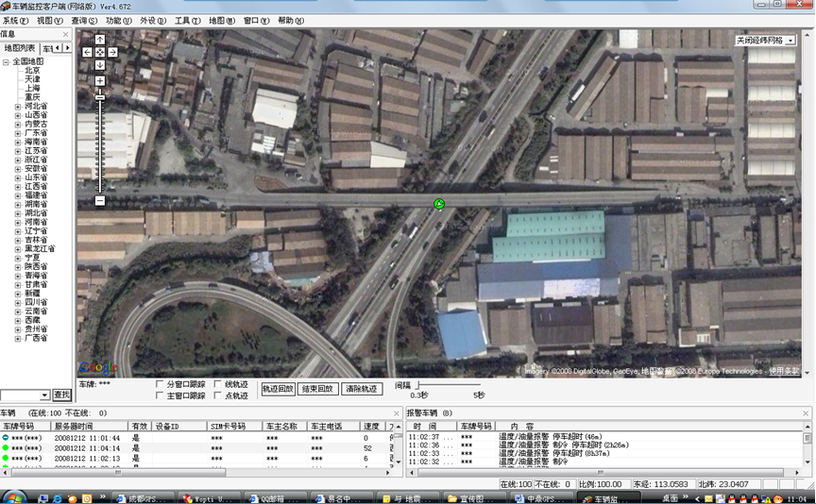The image size is (816, 504).
Task: Click the green vehicle marker on map
Action: tap(439, 204)
